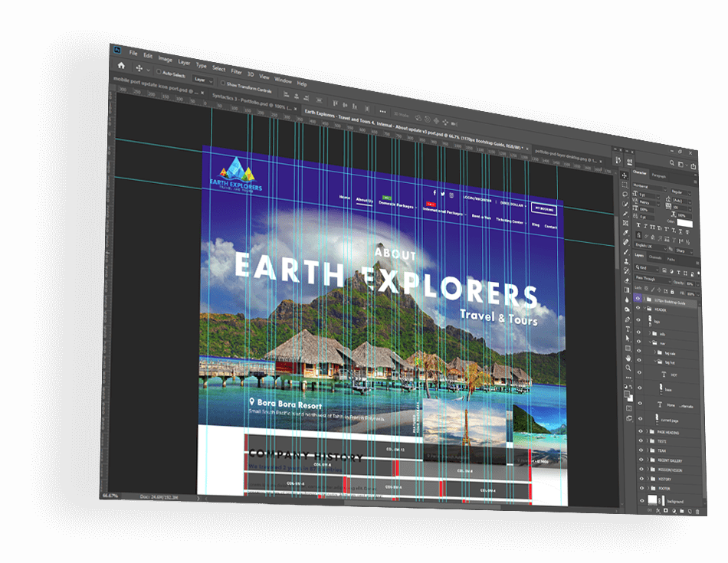Image resolution: width=728 pixels, height=563 pixels.
Task: Open the Image menu
Action: click(x=165, y=60)
